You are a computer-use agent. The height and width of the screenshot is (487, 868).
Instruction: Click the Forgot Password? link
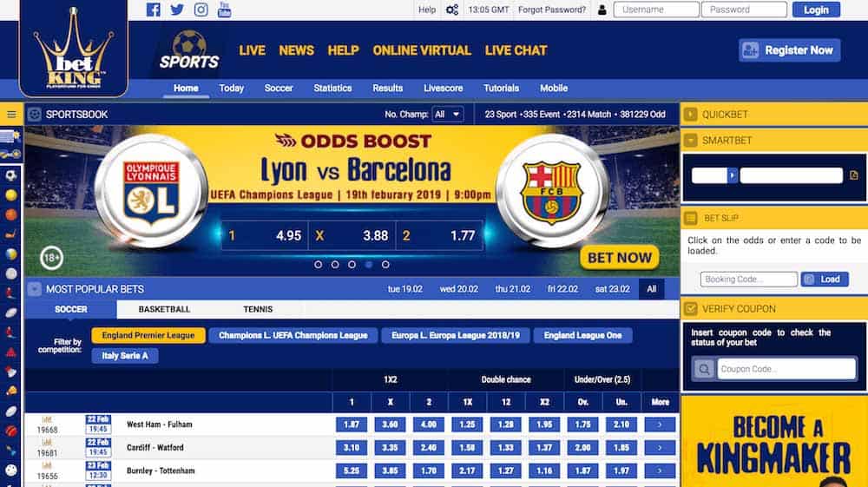[552, 10]
